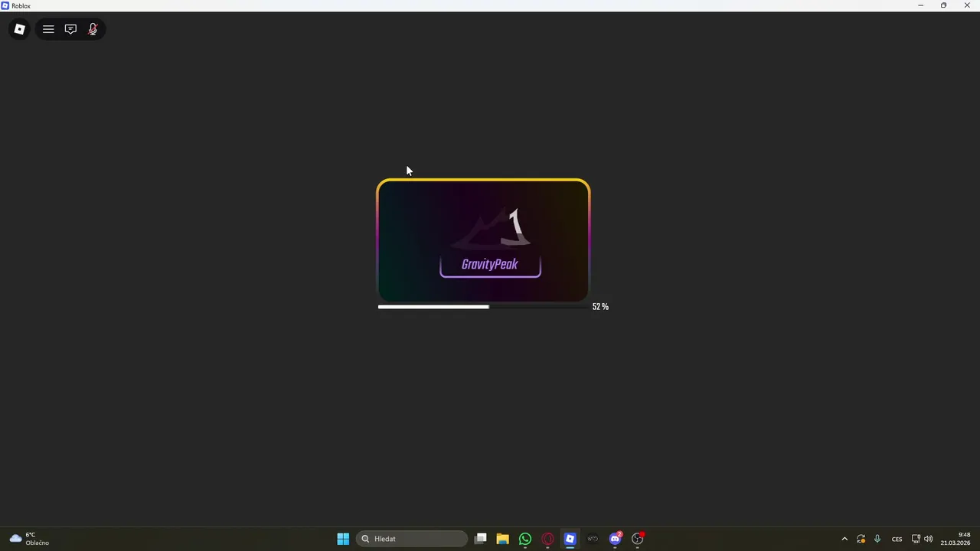This screenshot has width=980, height=551.
Task: Open OBS Studio from the taskbar
Action: (638, 539)
